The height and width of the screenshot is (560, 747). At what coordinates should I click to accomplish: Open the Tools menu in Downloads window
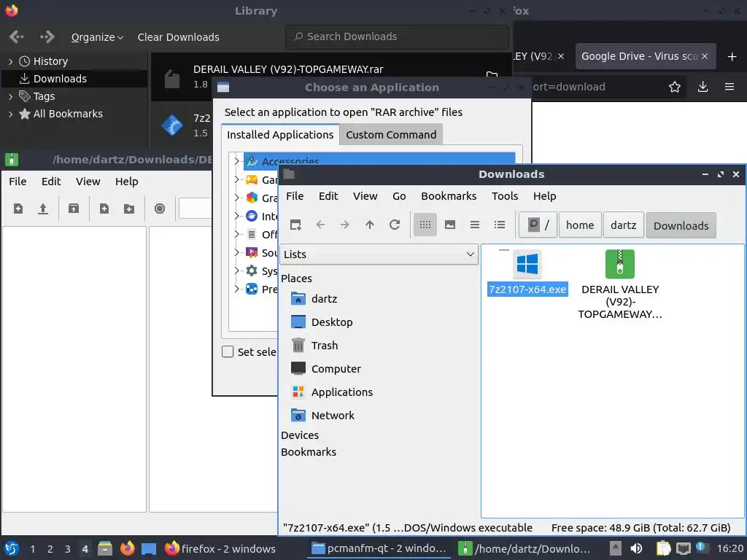click(505, 196)
